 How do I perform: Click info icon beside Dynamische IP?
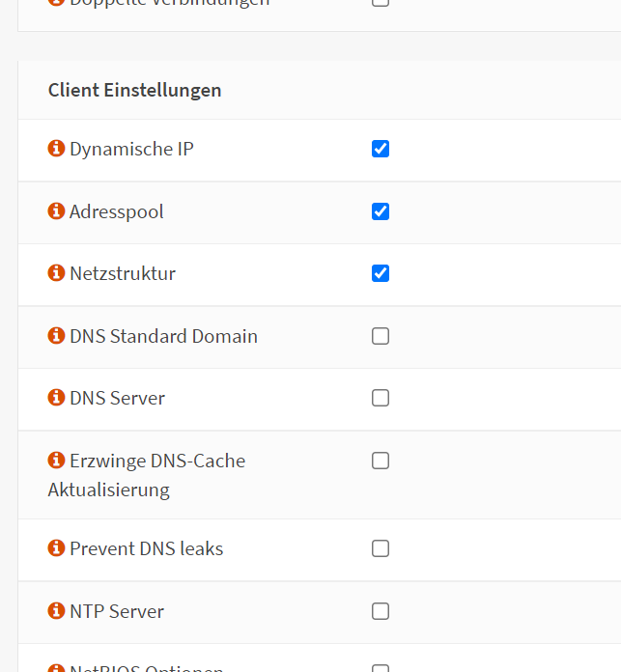tap(56, 149)
